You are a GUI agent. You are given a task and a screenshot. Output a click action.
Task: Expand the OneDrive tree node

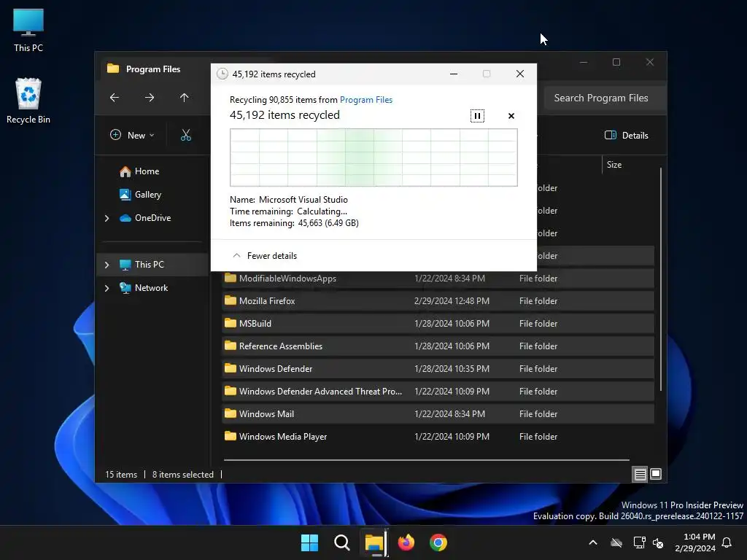click(x=107, y=218)
